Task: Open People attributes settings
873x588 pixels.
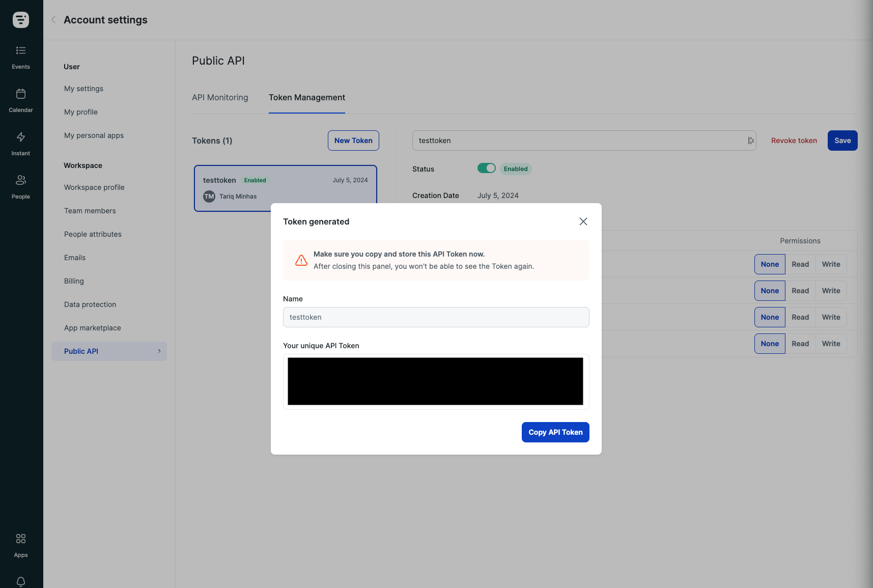Action: point(93,234)
